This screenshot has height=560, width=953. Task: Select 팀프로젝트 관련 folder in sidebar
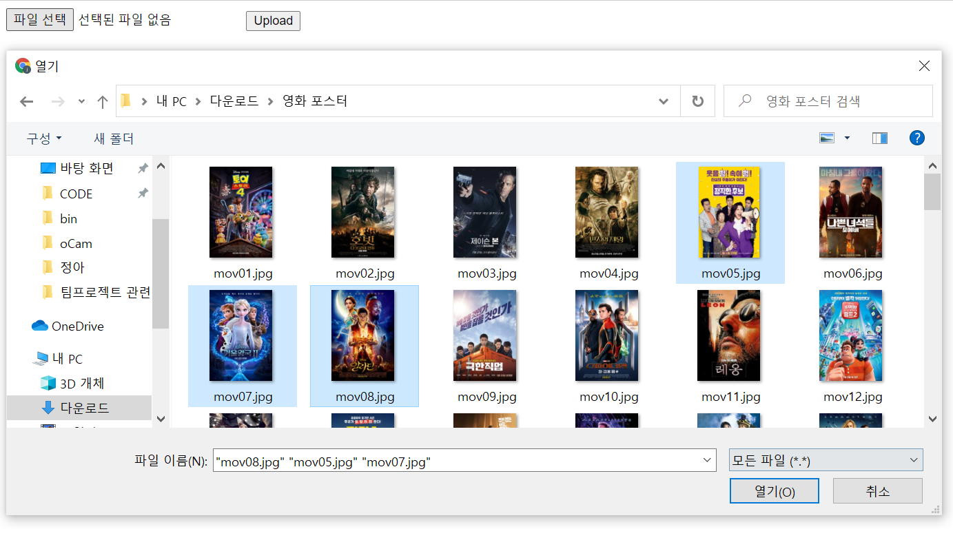coord(105,292)
